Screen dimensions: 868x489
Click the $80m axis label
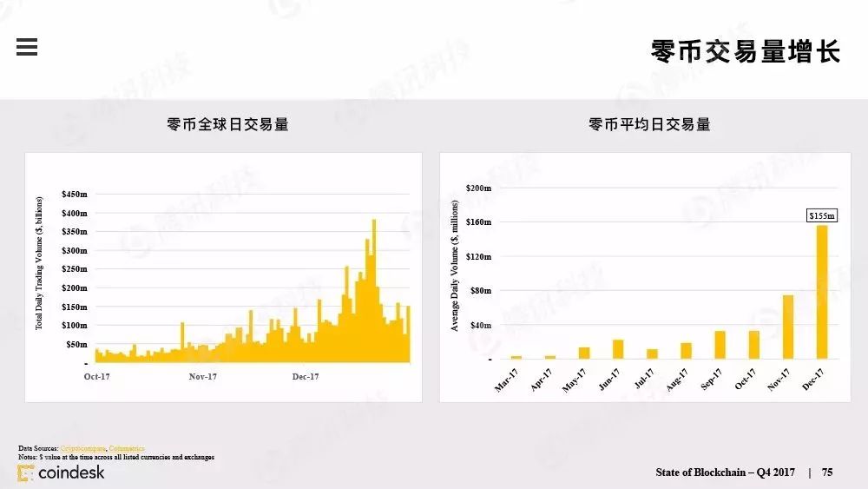click(481, 291)
